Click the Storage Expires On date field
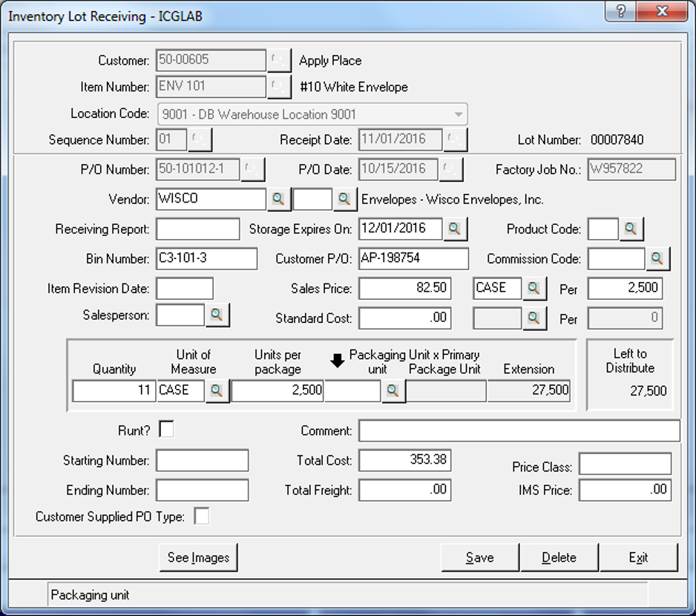The image size is (696, 616). click(x=401, y=229)
